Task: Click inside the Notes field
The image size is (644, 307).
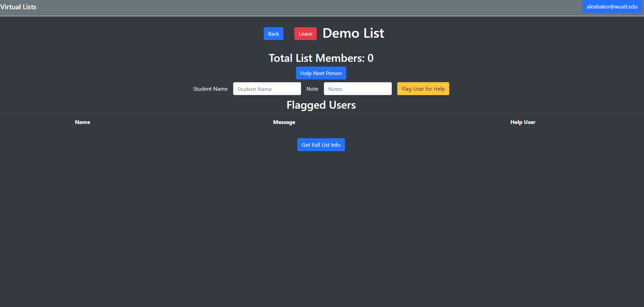Action: (358, 89)
